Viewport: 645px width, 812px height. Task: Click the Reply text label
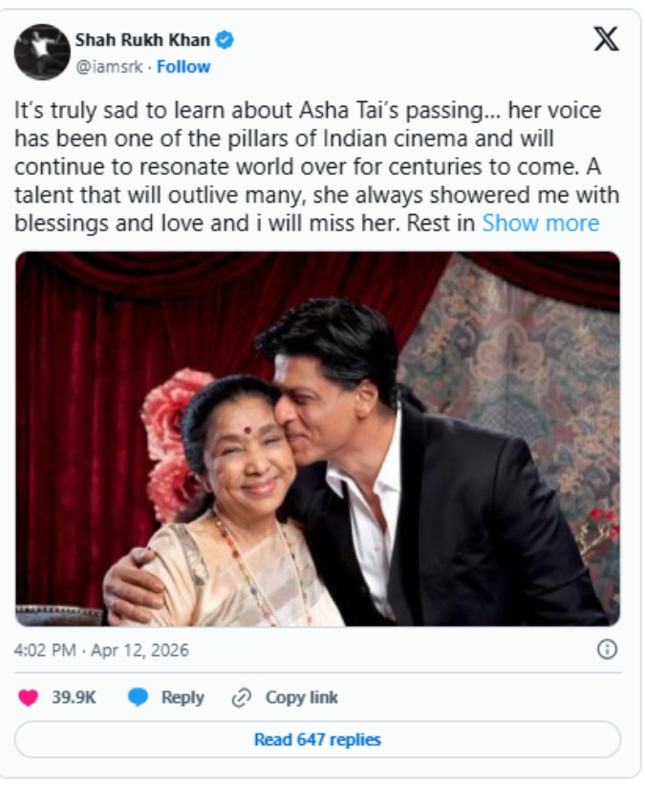(183, 697)
